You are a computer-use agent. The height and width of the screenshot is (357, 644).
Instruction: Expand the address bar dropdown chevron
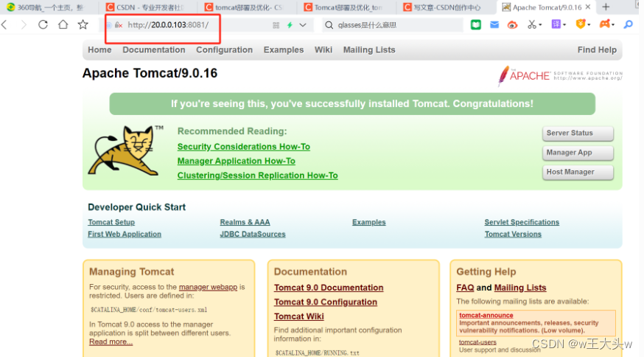pos(303,25)
